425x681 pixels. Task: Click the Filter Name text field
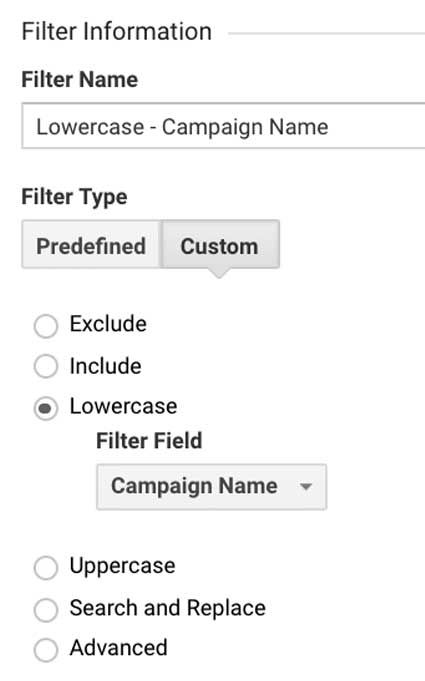coord(223,126)
